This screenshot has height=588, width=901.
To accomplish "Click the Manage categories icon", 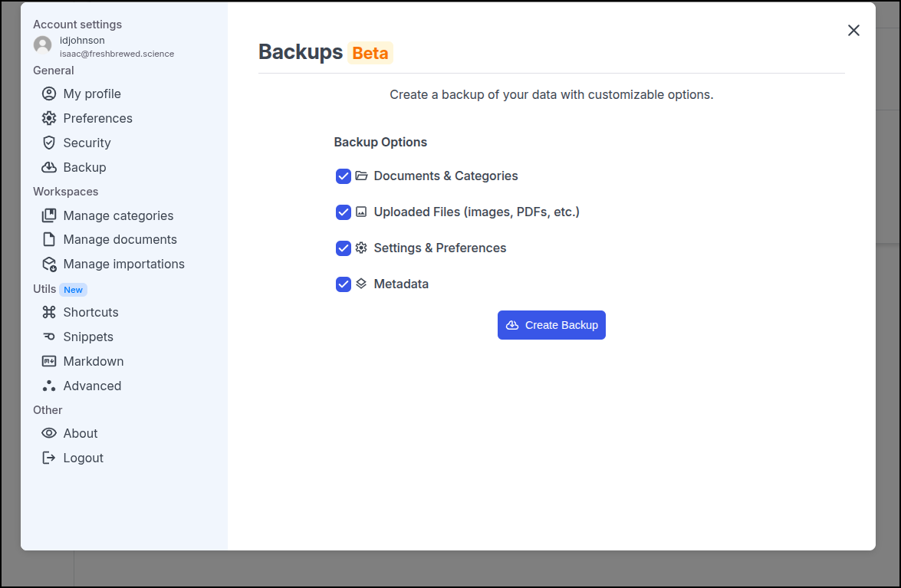I will pos(49,215).
